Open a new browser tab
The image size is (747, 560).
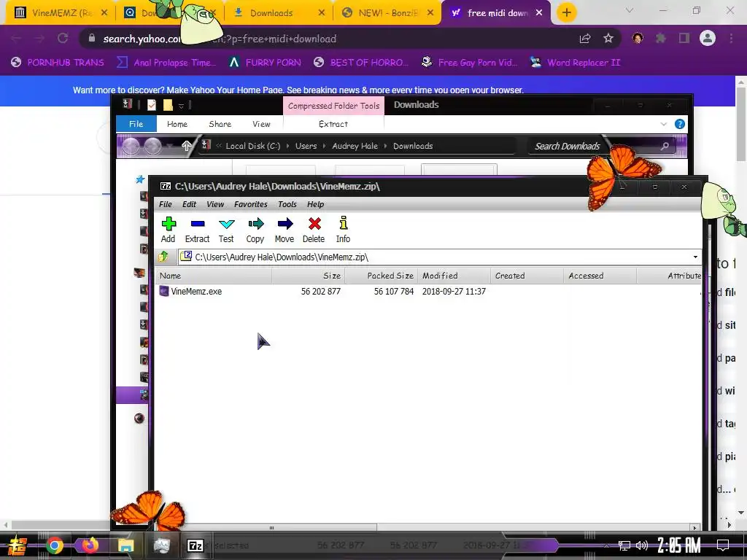(566, 12)
